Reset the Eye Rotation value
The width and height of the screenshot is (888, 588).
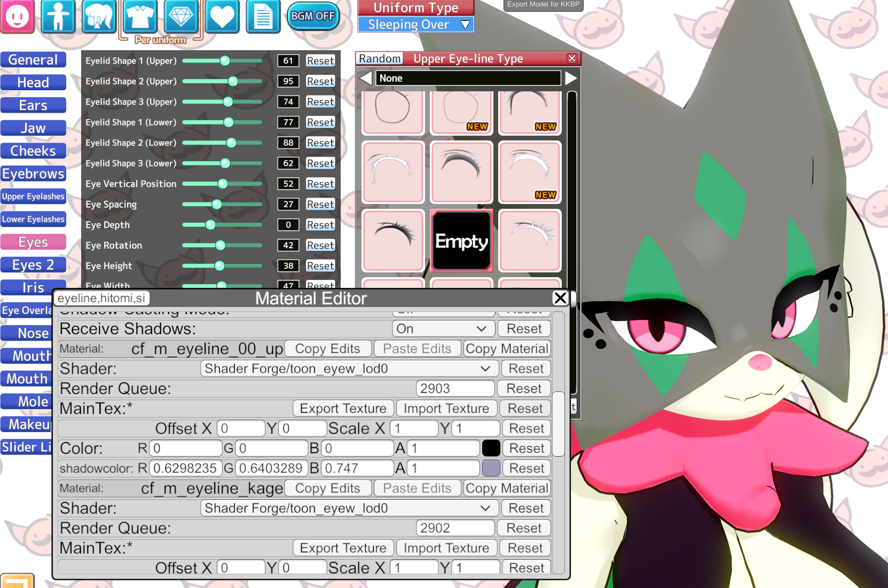[320, 246]
